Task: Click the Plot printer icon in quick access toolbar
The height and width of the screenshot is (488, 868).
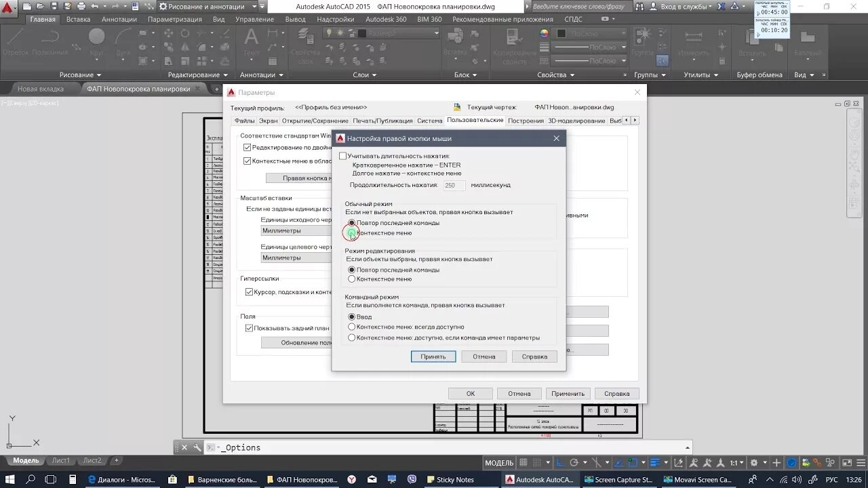Action: coord(81,6)
